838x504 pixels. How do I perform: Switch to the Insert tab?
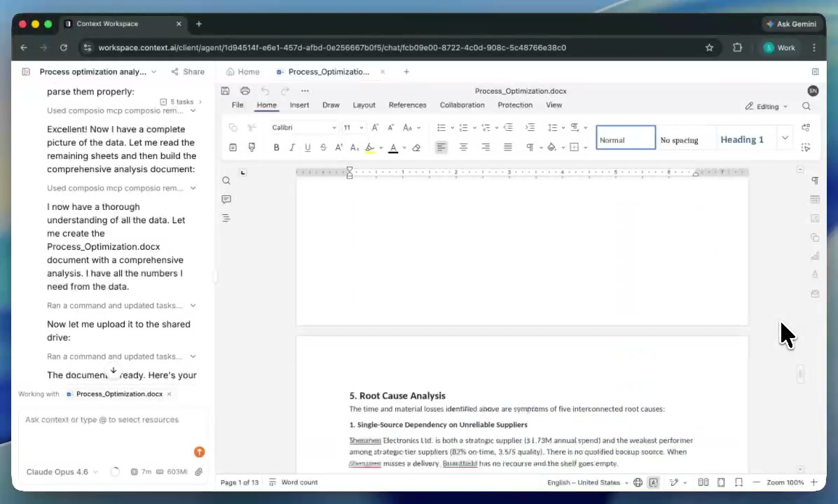(x=299, y=105)
